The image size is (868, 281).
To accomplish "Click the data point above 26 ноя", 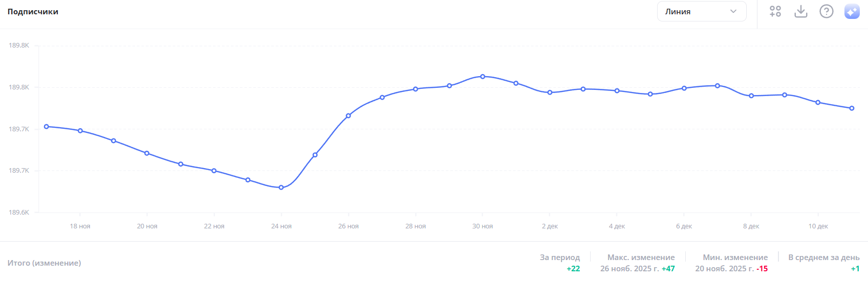I will [x=349, y=116].
